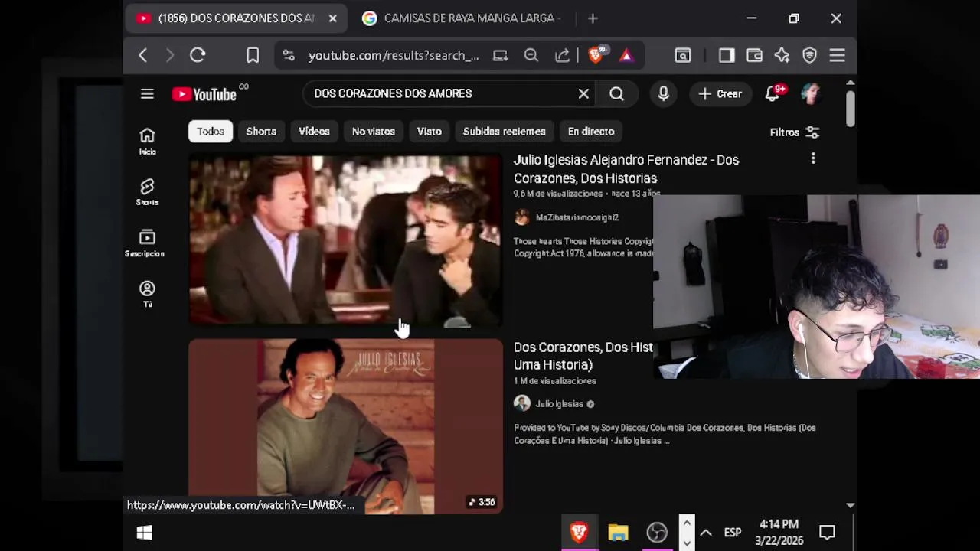980x551 pixels.
Task: Open the first result's uploader channel name
Action: click(577, 217)
